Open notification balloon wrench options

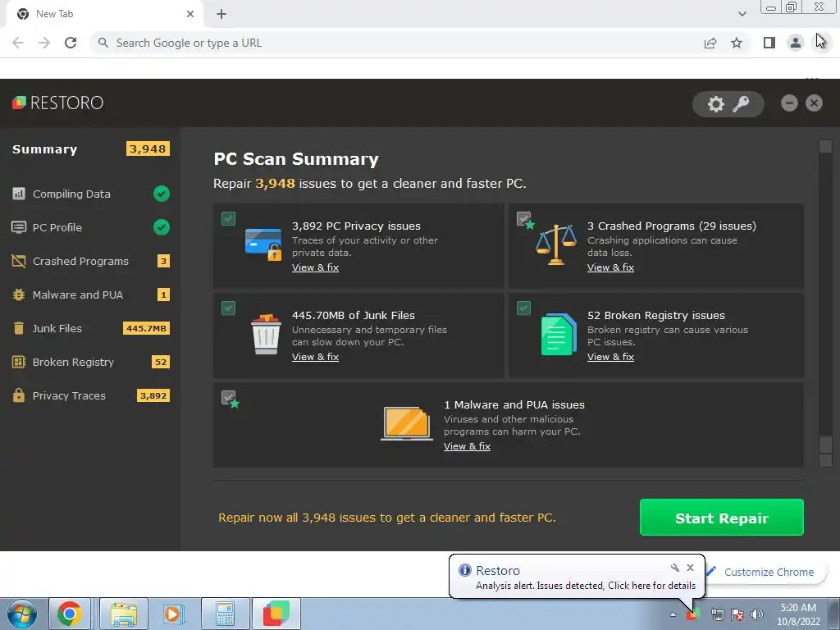(675, 568)
